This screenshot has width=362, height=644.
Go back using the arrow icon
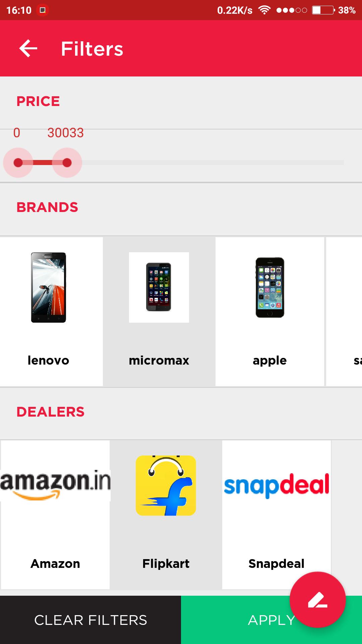(x=28, y=48)
